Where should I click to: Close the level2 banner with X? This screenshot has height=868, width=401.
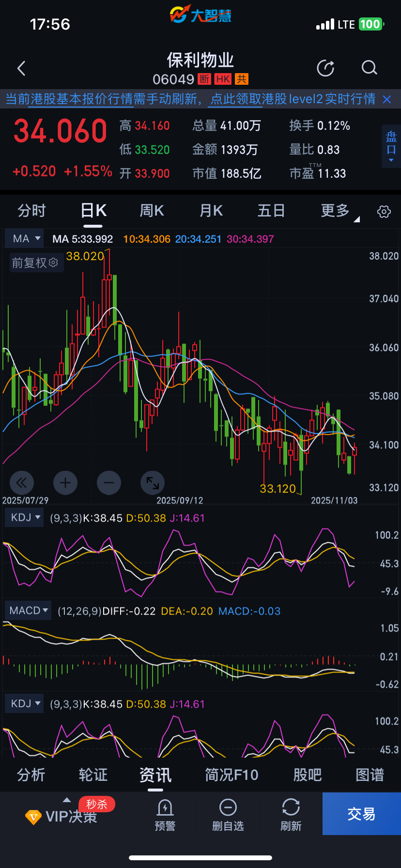[x=387, y=99]
